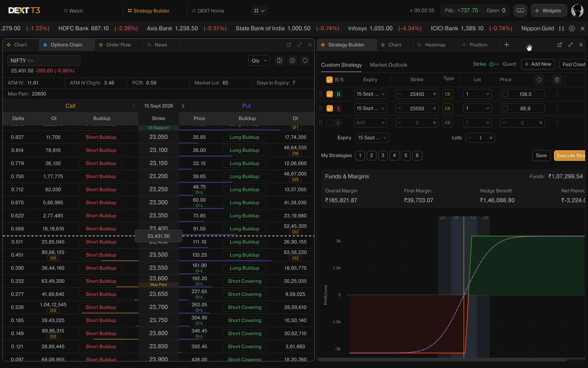Open expiry dropdown for the 23450 leg
Image resolution: width=588 pixels, height=368 pixels.
[x=371, y=94]
